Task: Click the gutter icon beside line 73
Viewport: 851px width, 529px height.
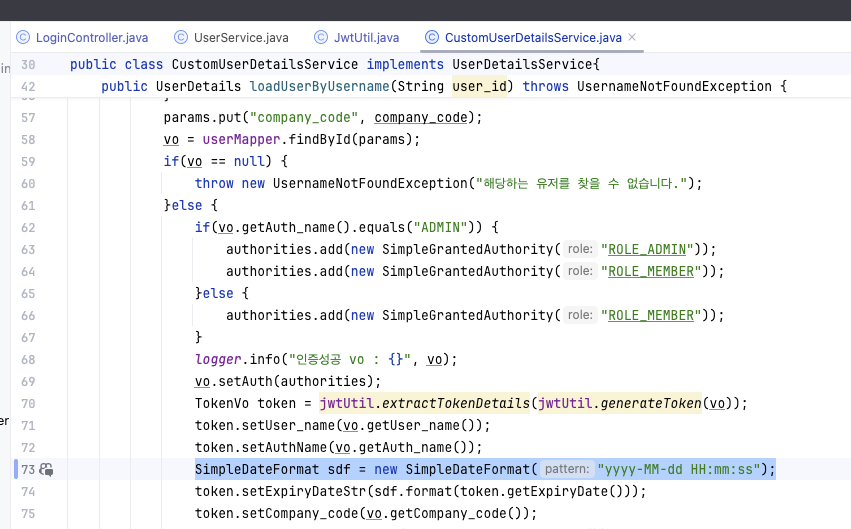Action: tap(47, 469)
